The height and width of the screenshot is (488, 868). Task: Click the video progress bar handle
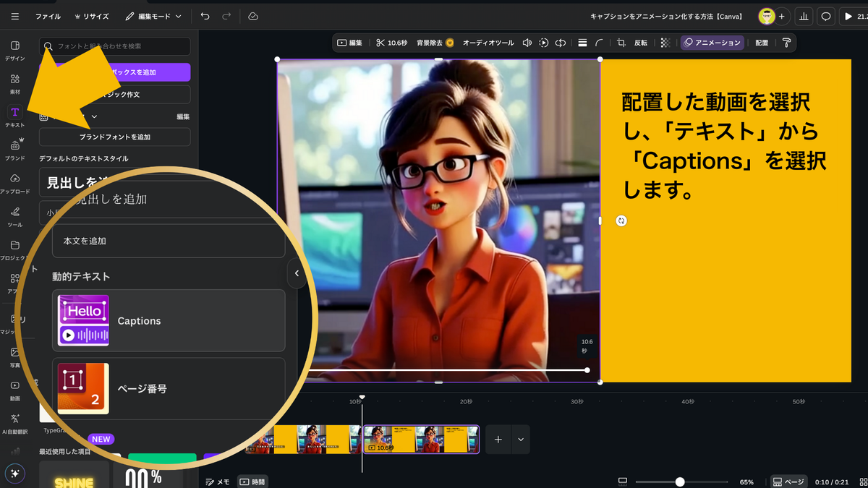587,370
